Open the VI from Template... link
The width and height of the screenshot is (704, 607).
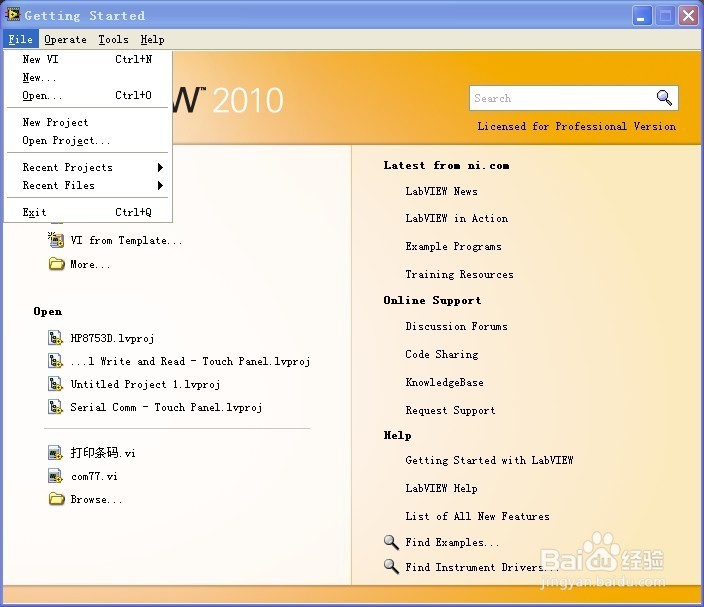click(127, 241)
